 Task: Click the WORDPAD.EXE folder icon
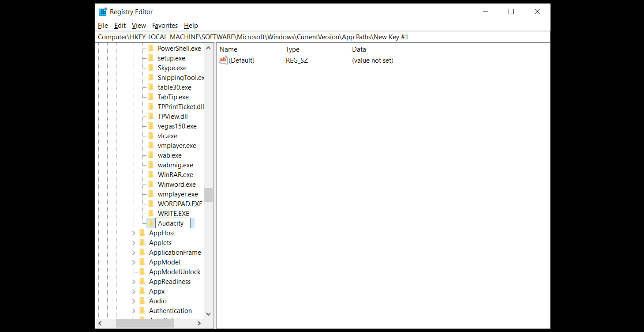tap(151, 204)
